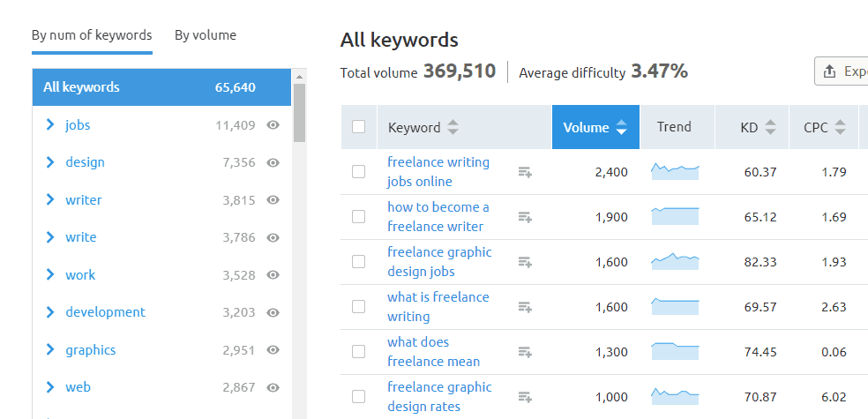Sort by the Volume column header
Screen dimensions: 868x419
(595, 127)
